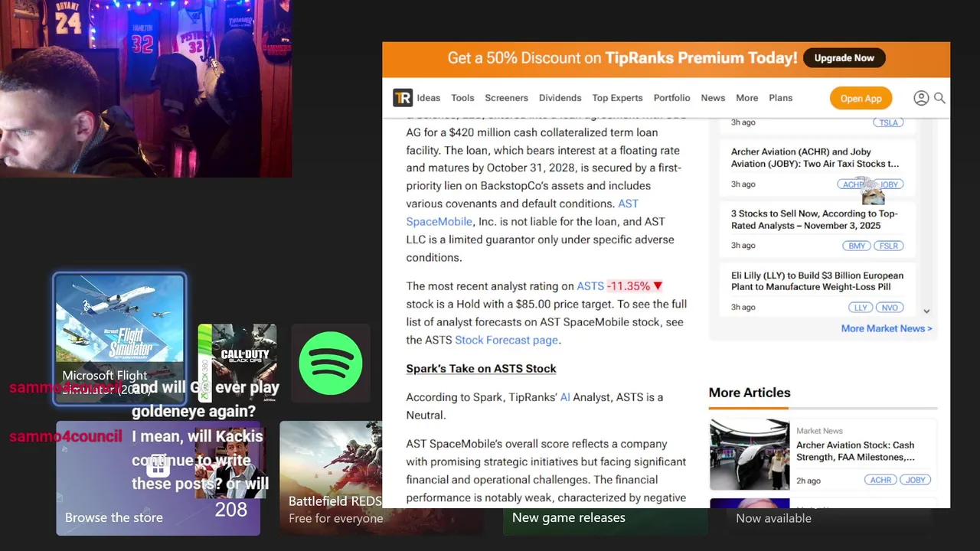Open the More menu
The height and width of the screenshot is (551, 980).
click(x=746, y=98)
